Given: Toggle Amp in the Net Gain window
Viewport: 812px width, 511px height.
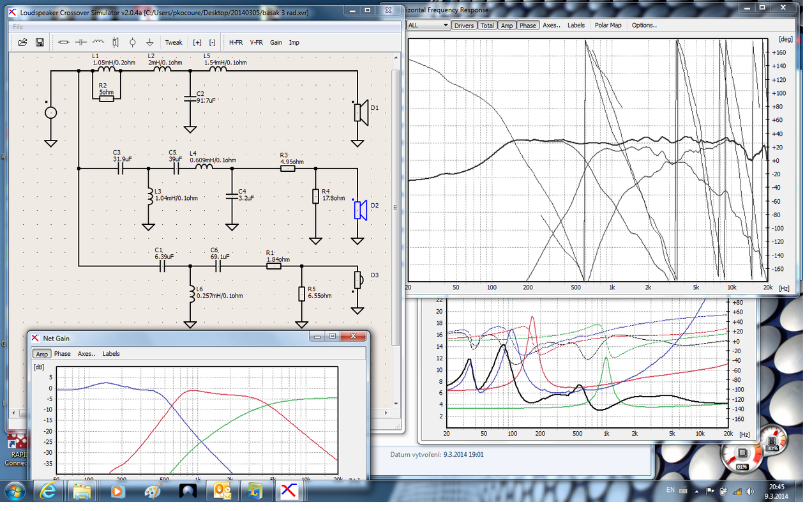Looking at the screenshot, I should click(x=41, y=354).
